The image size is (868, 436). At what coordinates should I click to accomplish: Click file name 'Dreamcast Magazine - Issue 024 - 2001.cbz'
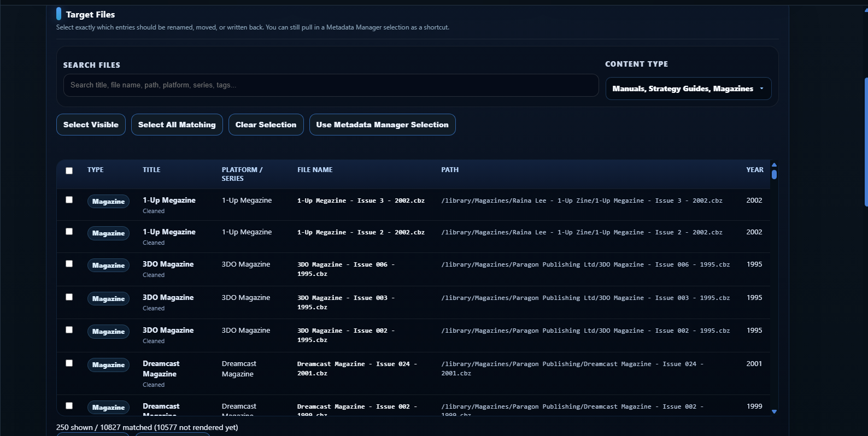[357, 368]
